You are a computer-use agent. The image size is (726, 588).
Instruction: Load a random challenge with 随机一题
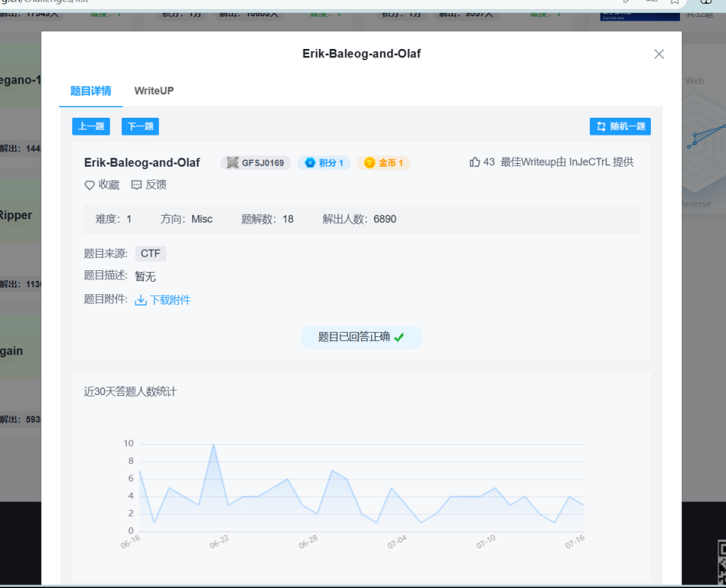point(620,126)
